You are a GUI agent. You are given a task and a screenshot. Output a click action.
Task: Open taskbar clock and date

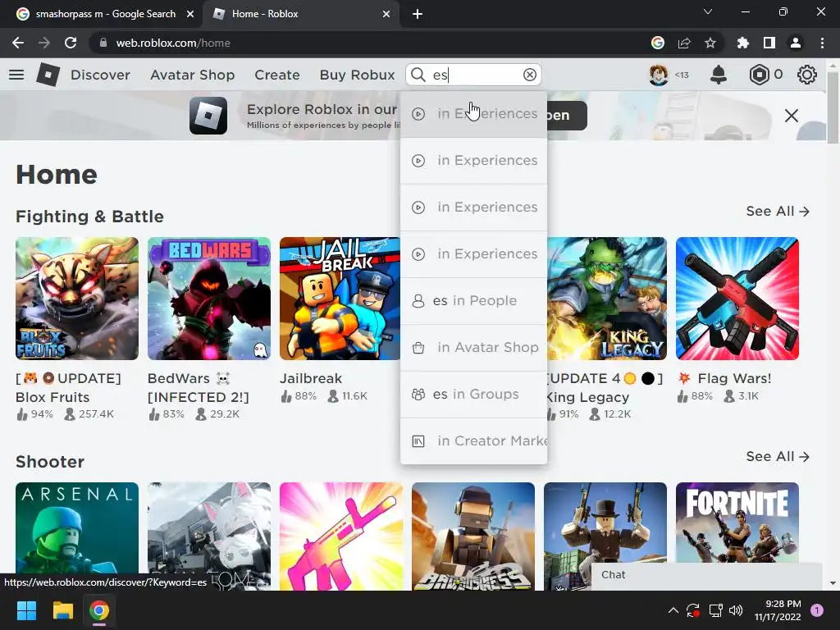778,610
